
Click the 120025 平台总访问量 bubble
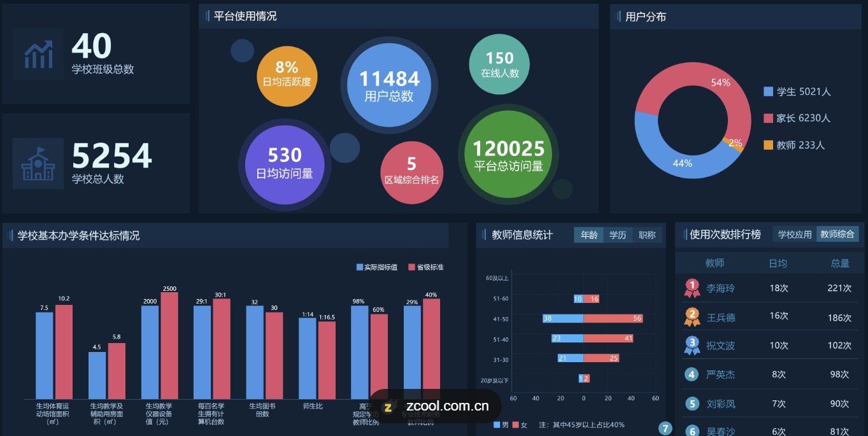tap(508, 155)
